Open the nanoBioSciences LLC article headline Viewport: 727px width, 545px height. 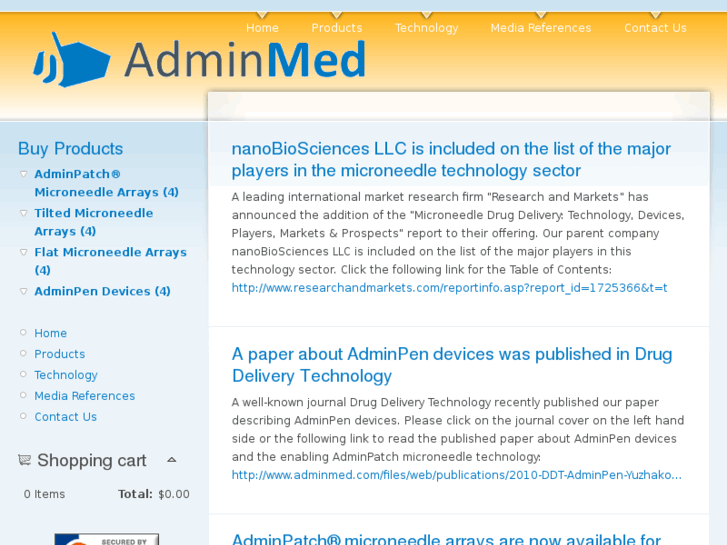[x=451, y=160]
